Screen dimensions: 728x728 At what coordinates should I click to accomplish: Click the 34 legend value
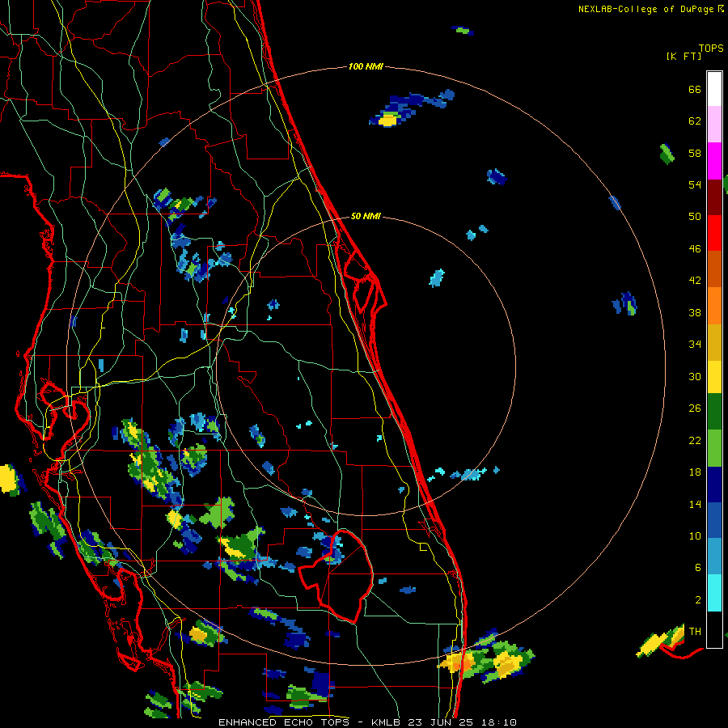[695, 345]
